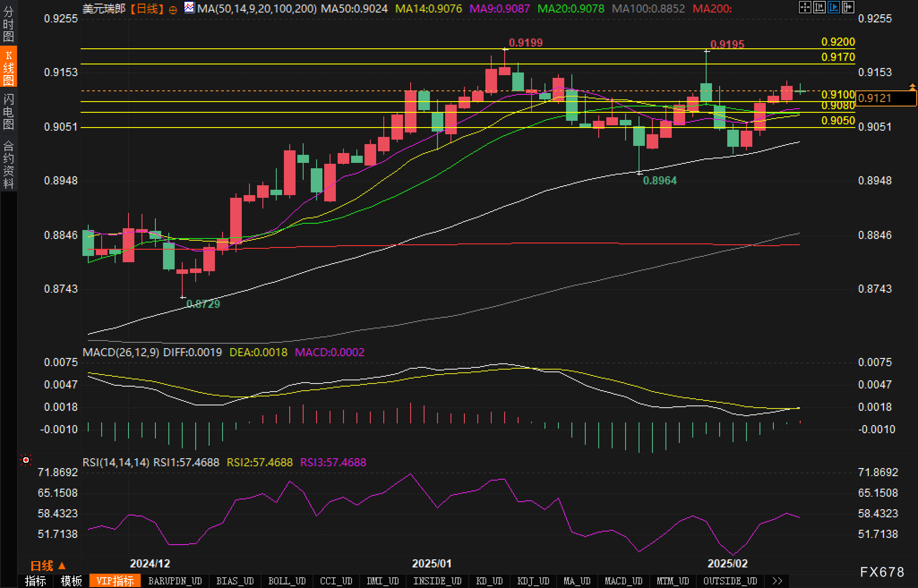Click the red sun icon beside RSI panel
This screenshot has height=588, width=918.
(26, 460)
